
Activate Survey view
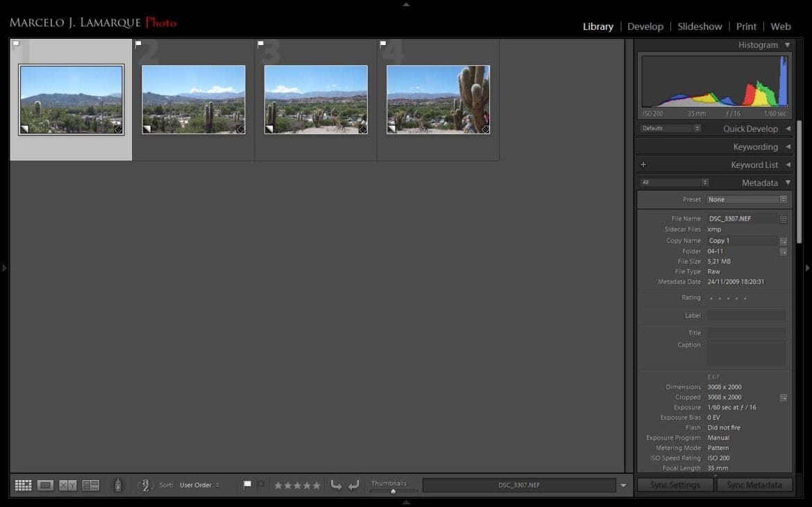90,485
